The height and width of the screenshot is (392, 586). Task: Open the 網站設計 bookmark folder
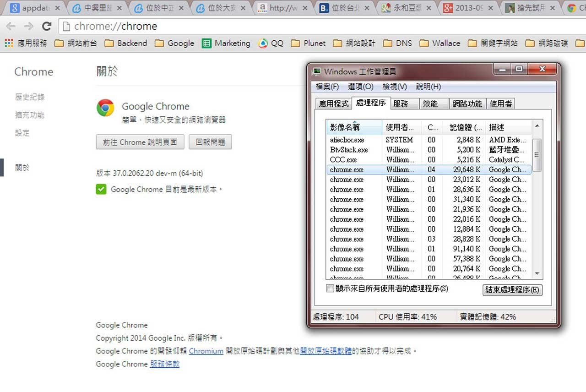click(x=354, y=43)
